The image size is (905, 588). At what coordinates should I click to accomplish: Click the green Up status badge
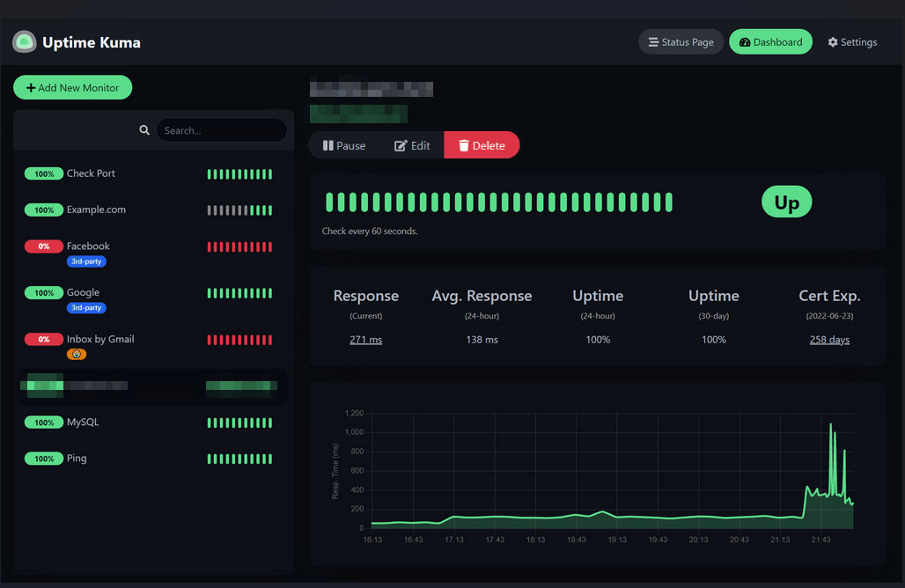pyautogui.click(x=787, y=202)
